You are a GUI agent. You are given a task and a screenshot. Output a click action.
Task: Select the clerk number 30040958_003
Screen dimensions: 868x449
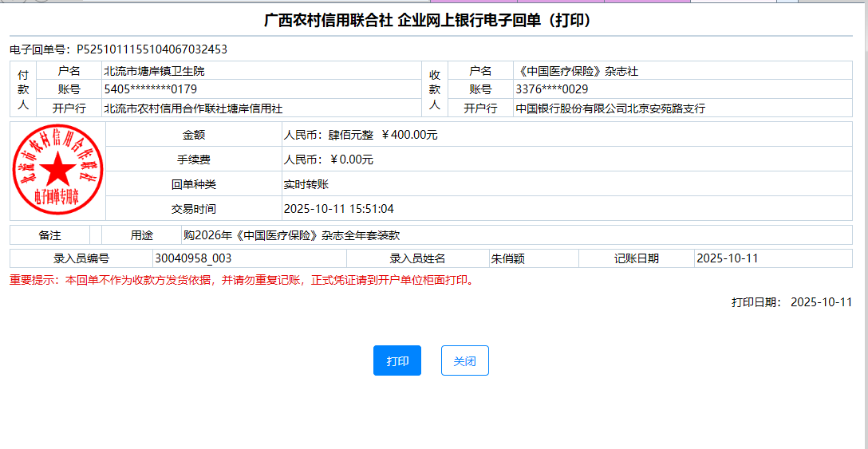click(193, 258)
